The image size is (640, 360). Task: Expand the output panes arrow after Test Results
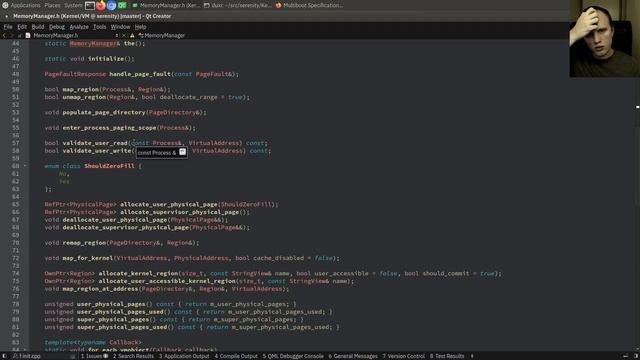[x=472, y=356]
